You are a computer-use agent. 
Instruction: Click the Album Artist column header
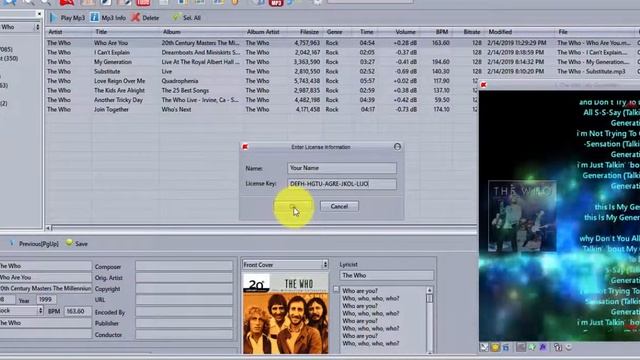(x=266, y=32)
